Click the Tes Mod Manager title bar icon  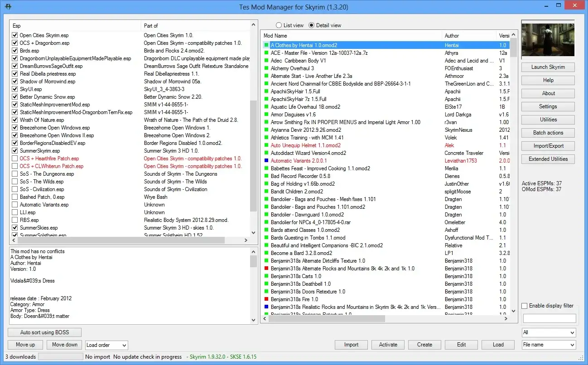point(8,7)
